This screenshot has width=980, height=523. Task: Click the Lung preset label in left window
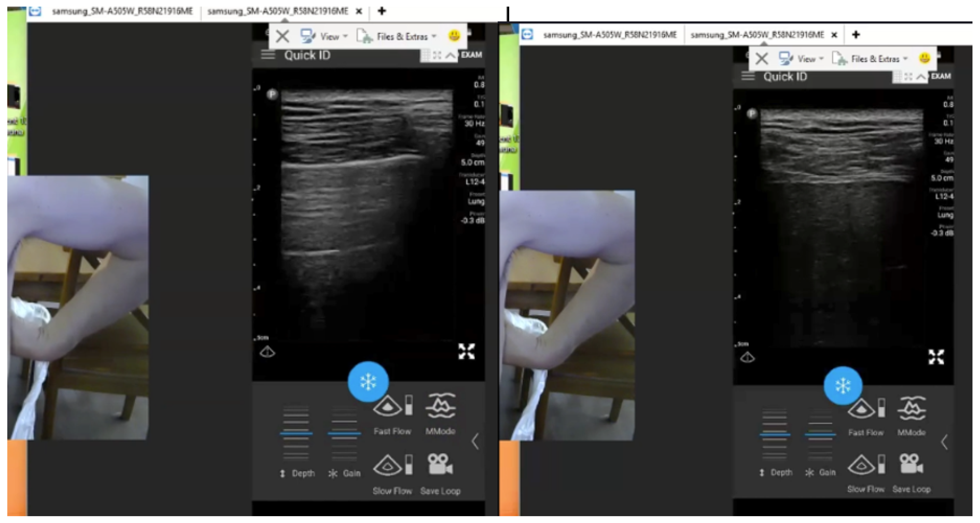tap(476, 201)
